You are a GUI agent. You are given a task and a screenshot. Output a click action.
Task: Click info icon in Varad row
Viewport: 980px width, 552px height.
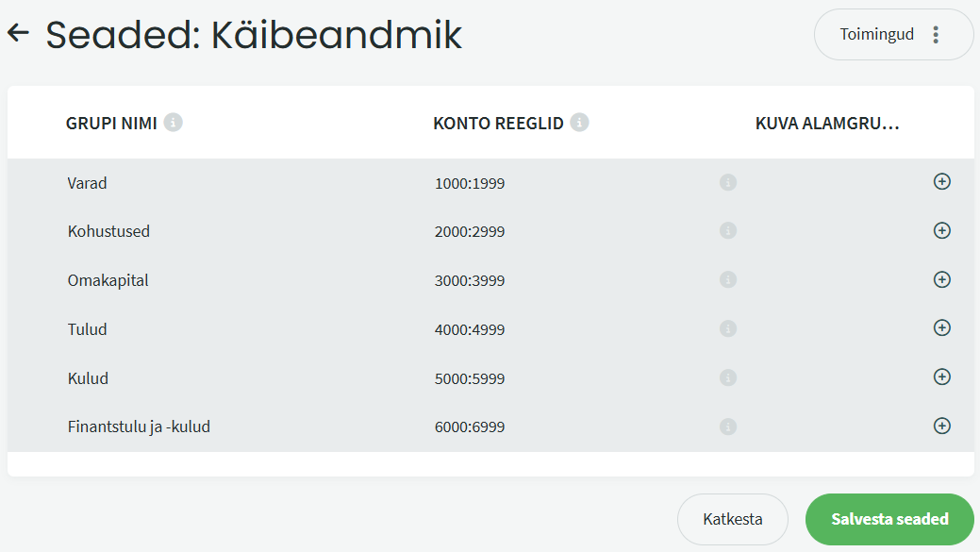coord(727,183)
